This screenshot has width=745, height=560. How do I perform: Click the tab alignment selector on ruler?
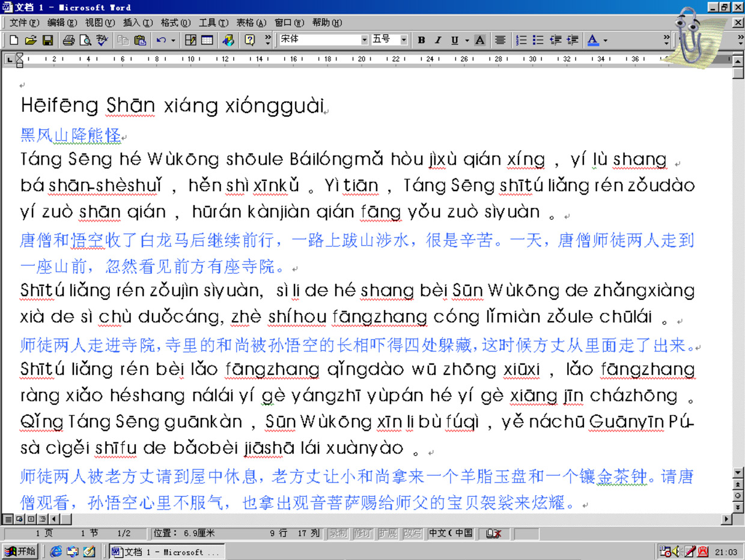(8, 59)
